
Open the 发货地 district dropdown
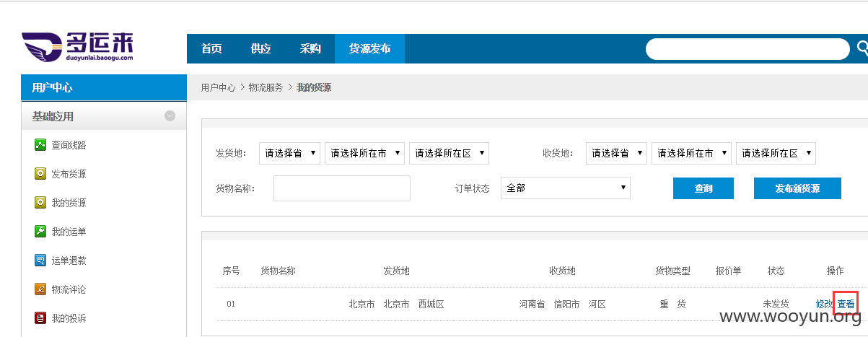coord(450,153)
